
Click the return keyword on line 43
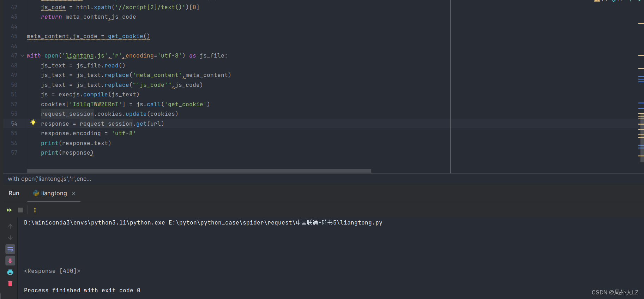tap(51, 17)
